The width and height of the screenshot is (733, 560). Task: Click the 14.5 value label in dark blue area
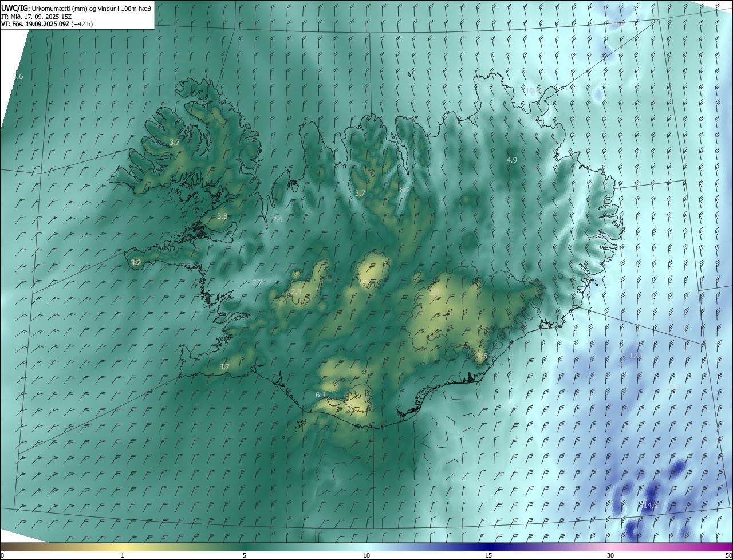651,506
